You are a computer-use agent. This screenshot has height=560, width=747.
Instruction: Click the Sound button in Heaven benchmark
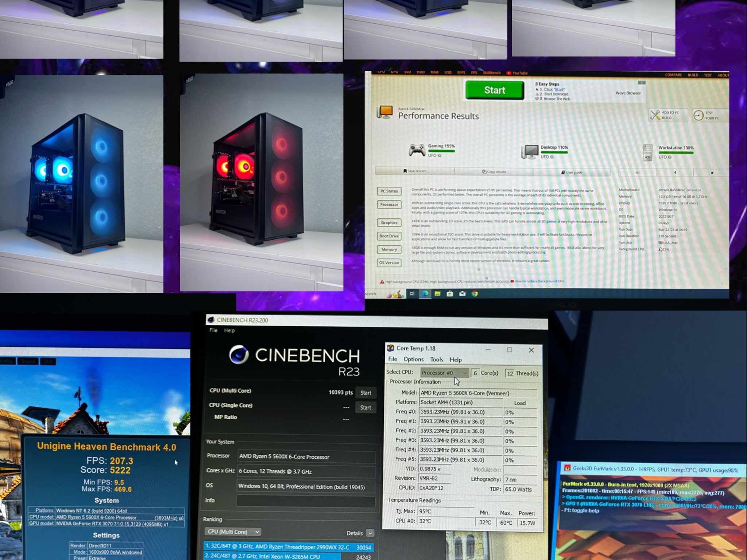[x=28, y=361]
